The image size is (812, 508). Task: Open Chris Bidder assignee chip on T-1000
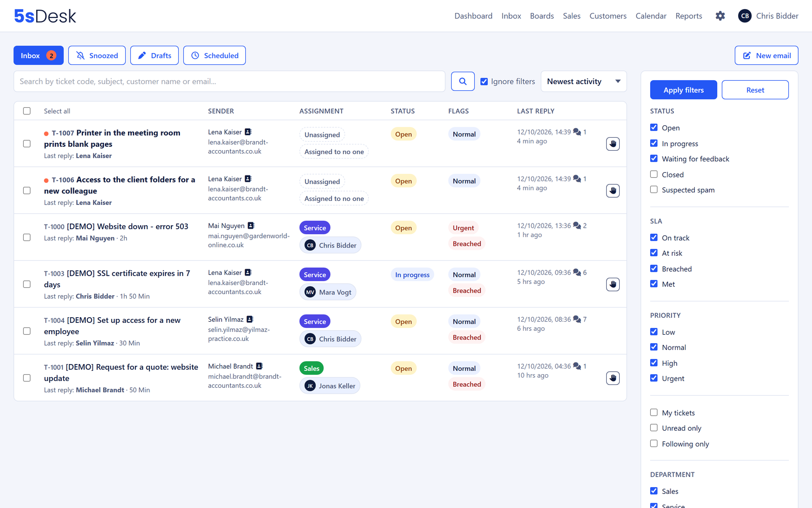click(330, 246)
